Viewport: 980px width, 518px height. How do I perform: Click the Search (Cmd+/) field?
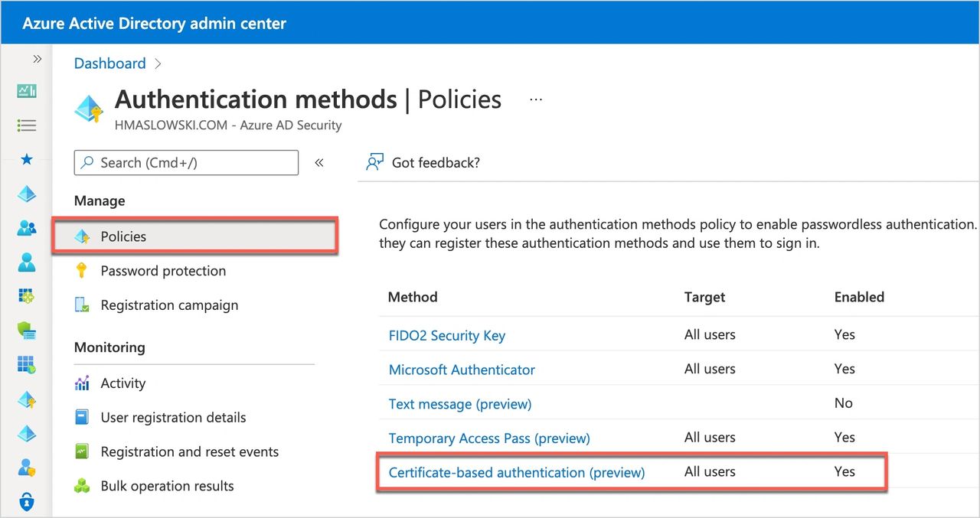[186, 162]
